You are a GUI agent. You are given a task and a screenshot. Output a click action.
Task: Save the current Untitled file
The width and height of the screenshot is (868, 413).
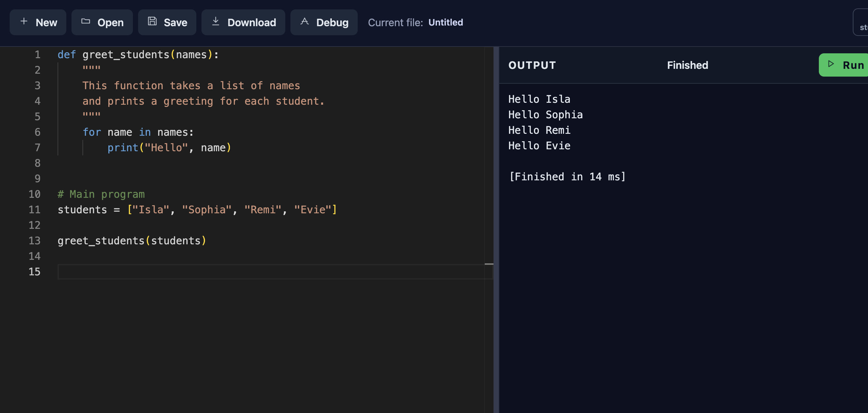(x=167, y=22)
